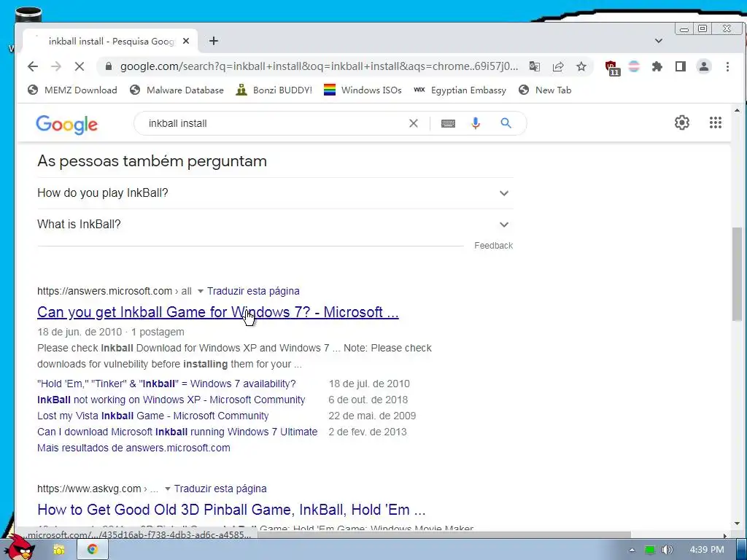Click the address bar URL
This screenshot has height=560, width=747.
(319, 66)
